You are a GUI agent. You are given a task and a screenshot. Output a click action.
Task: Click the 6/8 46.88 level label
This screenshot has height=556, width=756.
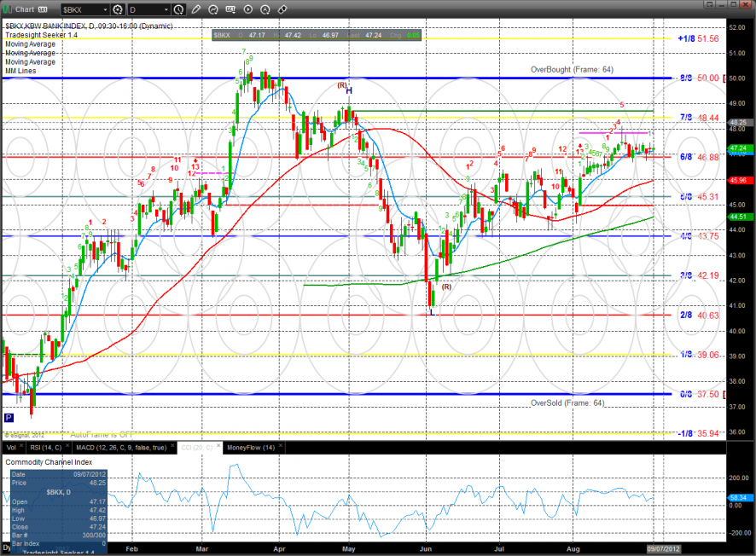click(699, 157)
